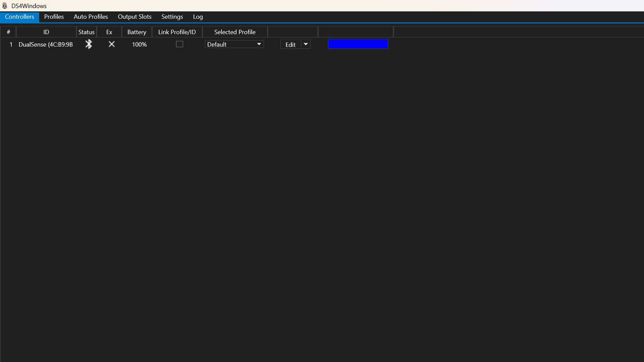Open the Default selected profile dropdown

[234, 44]
